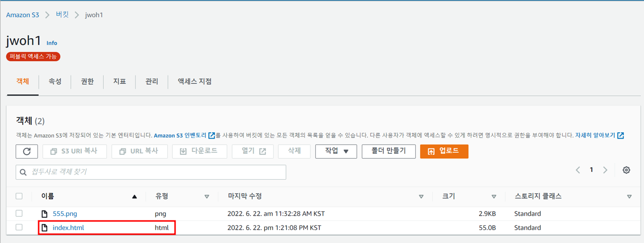Go to next page arrow
Screen dimensions: 644x243
click(605, 170)
